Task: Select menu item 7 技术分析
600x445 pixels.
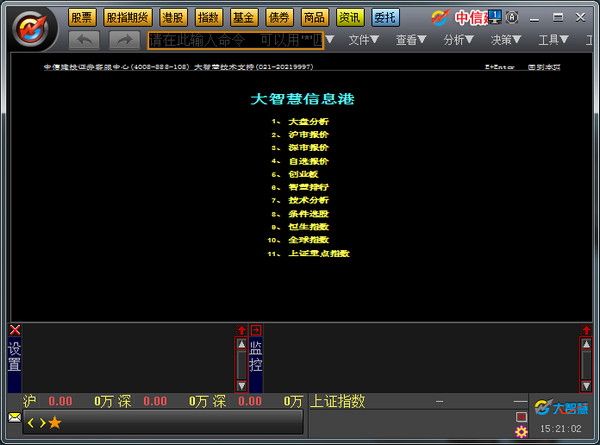Action: 300,200
